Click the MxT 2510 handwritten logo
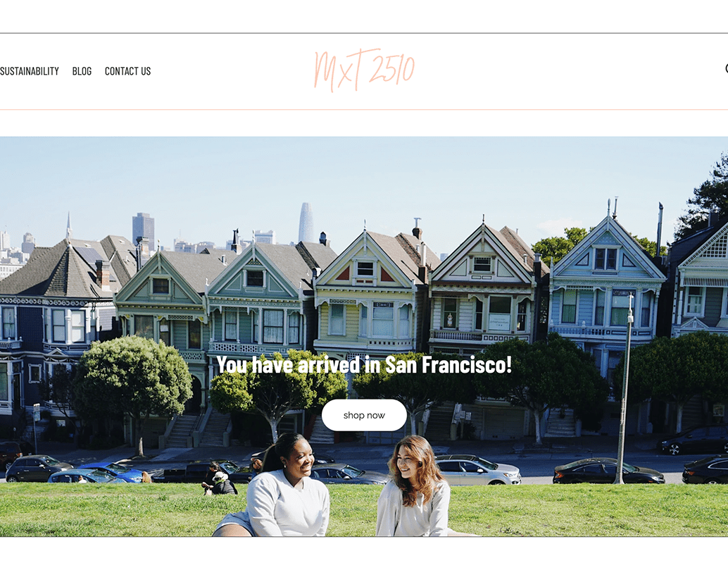This screenshot has width=728, height=570. click(364, 70)
